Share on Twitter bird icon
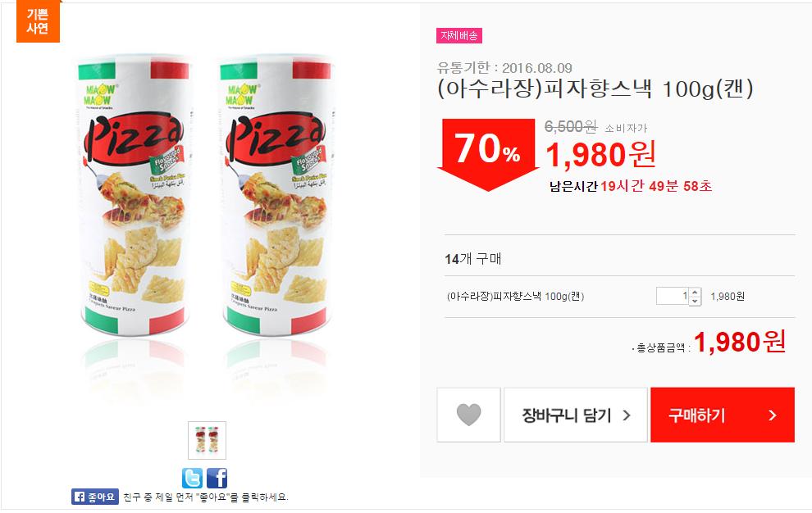 tap(192, 478)
